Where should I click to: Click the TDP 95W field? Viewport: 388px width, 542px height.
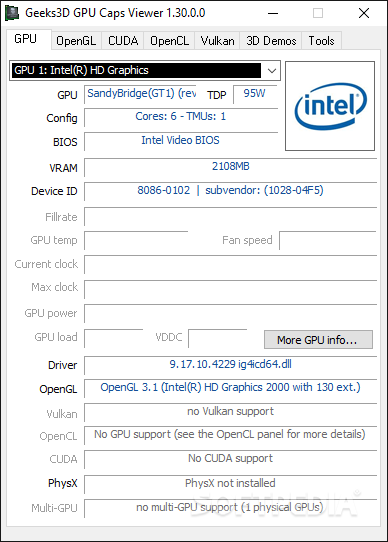click(x=255, y=94)
